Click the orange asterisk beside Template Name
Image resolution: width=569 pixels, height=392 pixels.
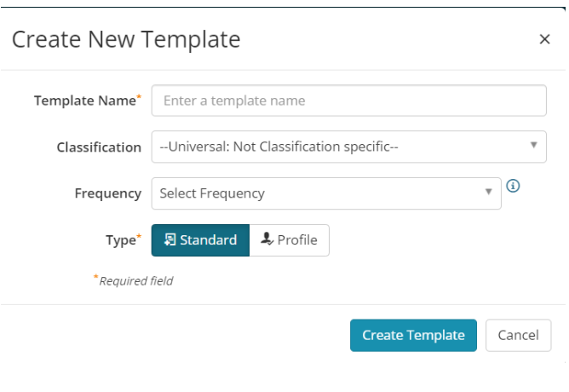[139, 96]
